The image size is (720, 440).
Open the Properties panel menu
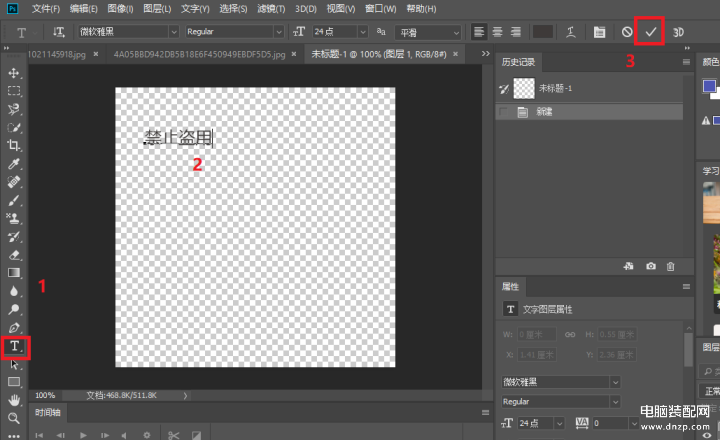pos(686,287)
